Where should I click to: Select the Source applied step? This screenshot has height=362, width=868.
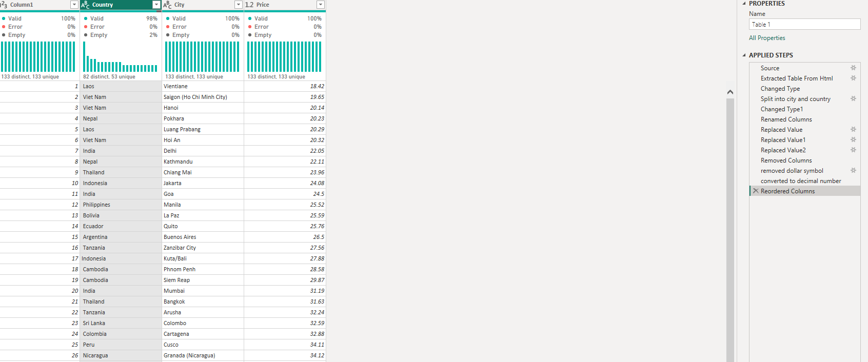pos(805,68)
